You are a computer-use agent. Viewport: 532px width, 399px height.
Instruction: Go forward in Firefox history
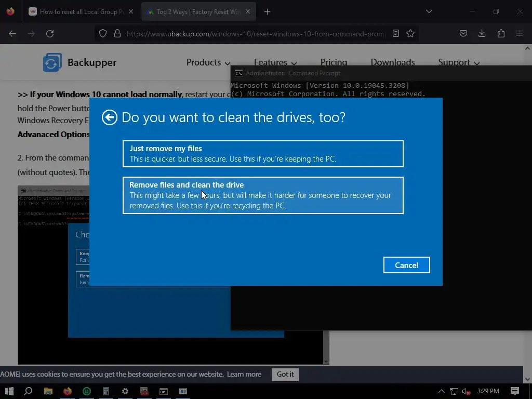[31, 34]
